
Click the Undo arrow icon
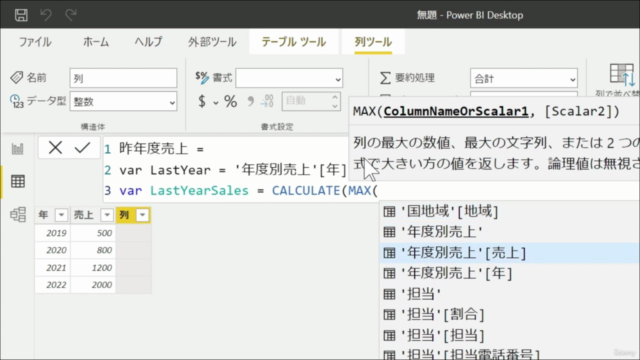click(46, 15)
